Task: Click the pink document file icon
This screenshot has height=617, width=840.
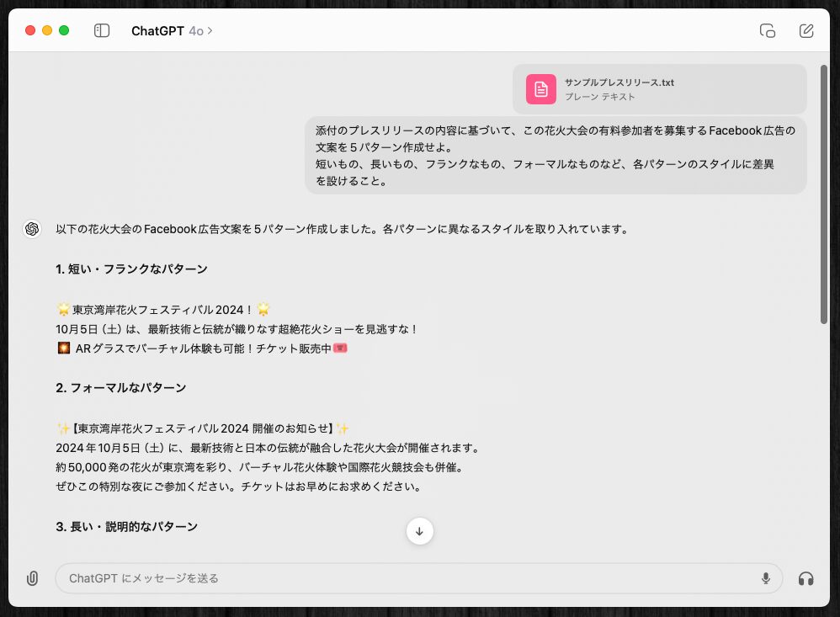Action: pos(540,89)
